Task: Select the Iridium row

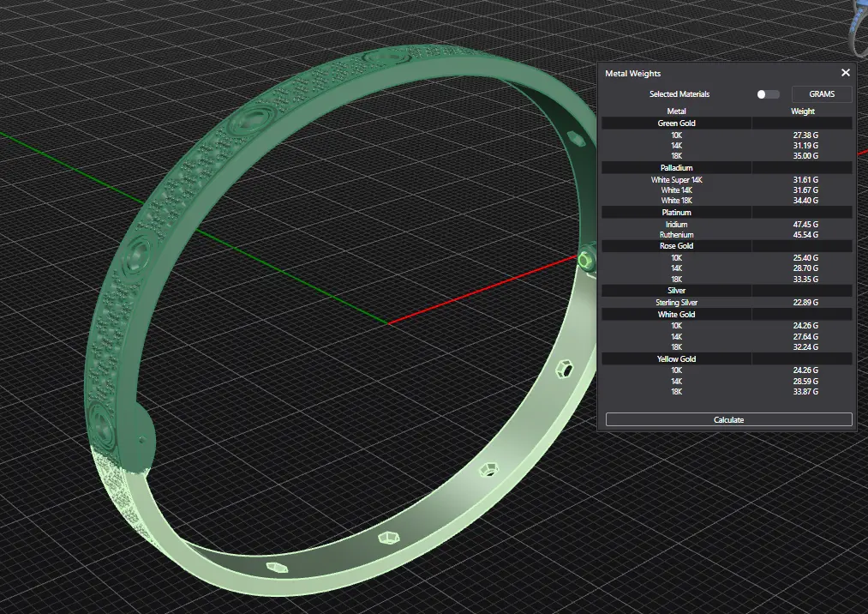Action: 727,225
